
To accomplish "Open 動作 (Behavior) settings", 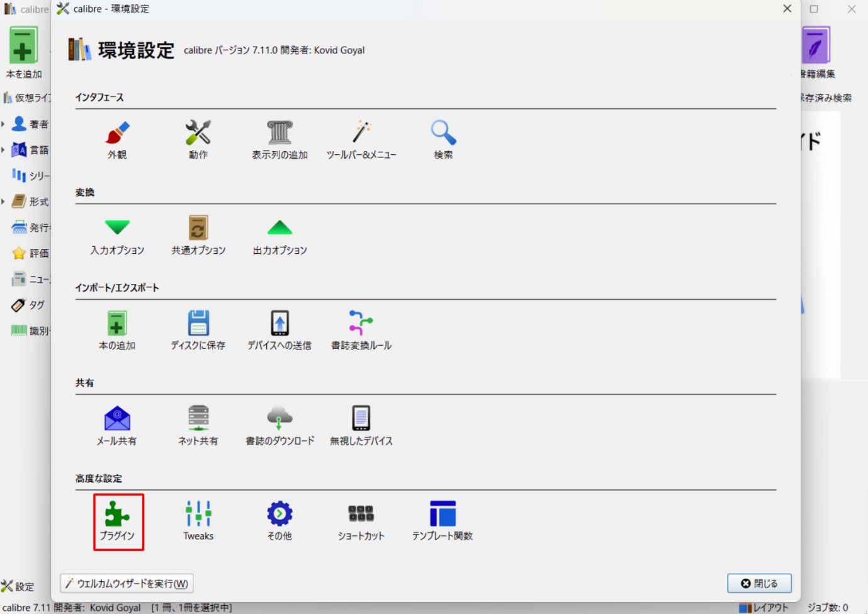I will point(198,140).
